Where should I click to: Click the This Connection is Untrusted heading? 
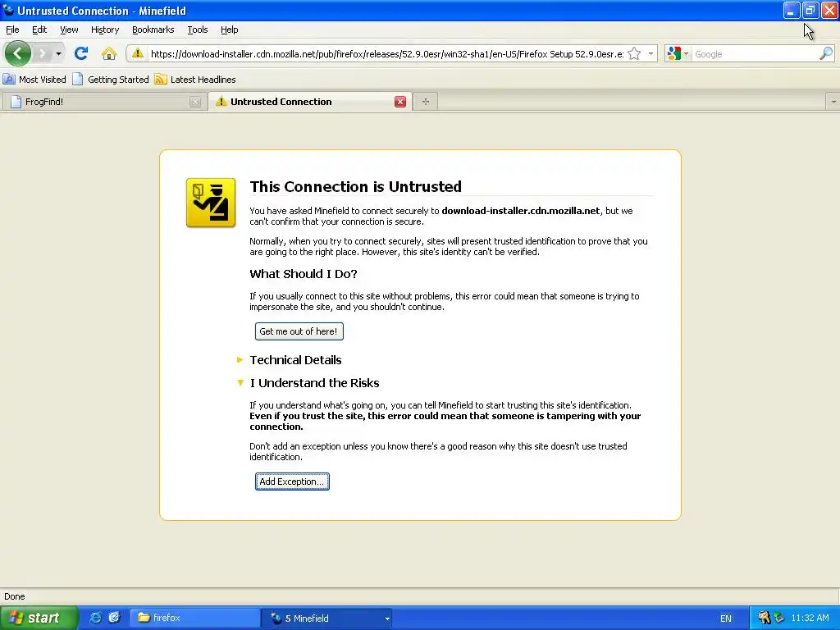[x=356, y=186]
